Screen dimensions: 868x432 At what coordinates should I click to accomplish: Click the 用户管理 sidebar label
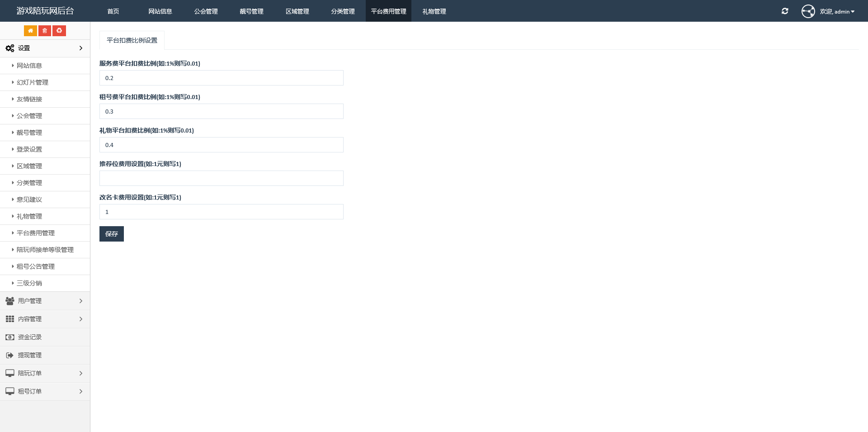click(30, 301)
